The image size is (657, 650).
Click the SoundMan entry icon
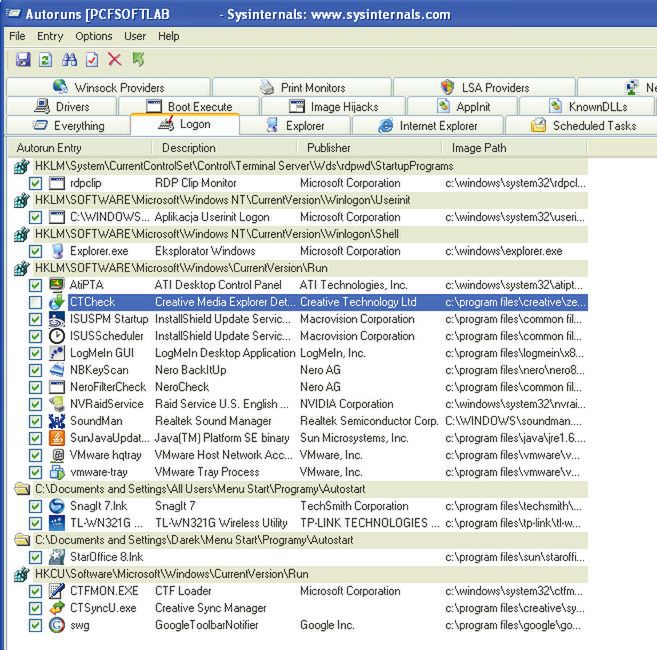(57, 421)
